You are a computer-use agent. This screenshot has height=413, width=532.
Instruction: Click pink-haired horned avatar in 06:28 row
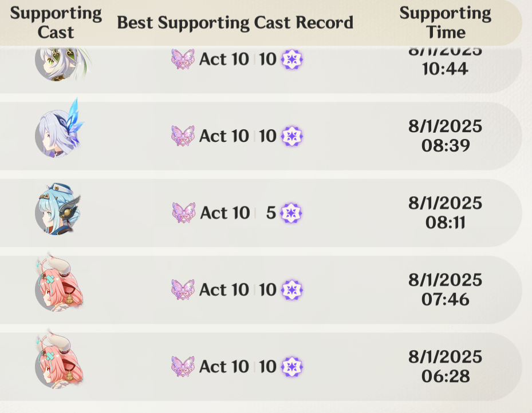(x=59, y=361)
